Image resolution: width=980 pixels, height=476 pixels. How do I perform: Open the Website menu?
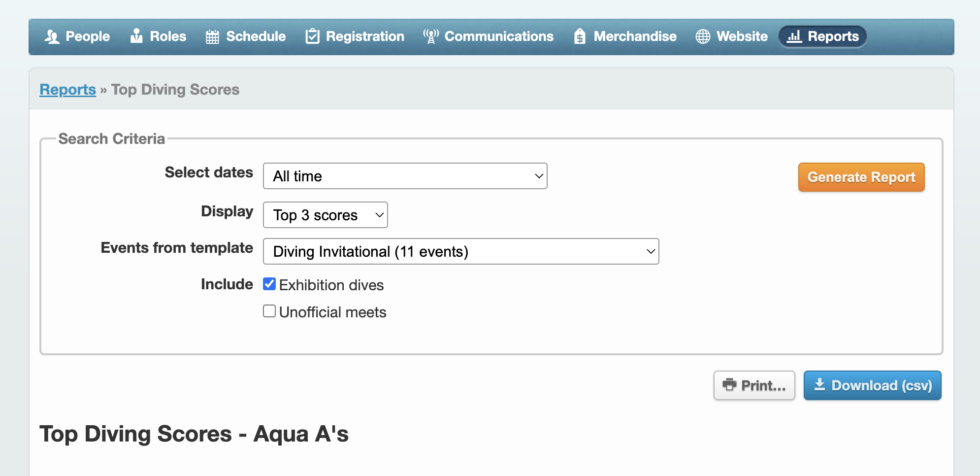[731, 36]
